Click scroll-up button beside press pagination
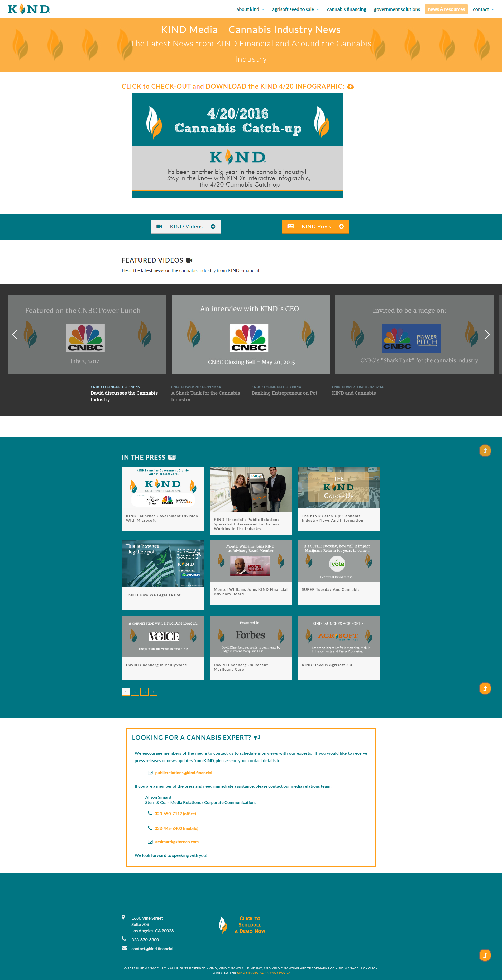502x980 pixels. click(x=485, y=688)
